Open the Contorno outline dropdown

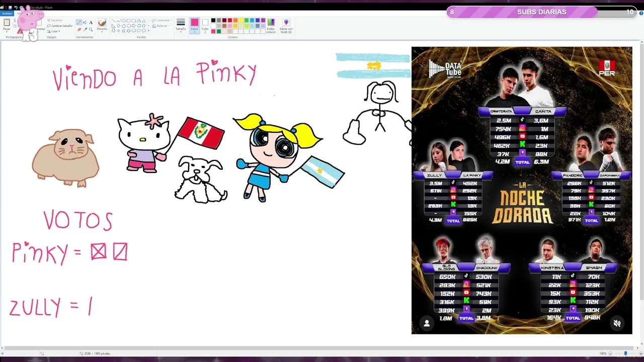tap(161, 21)
